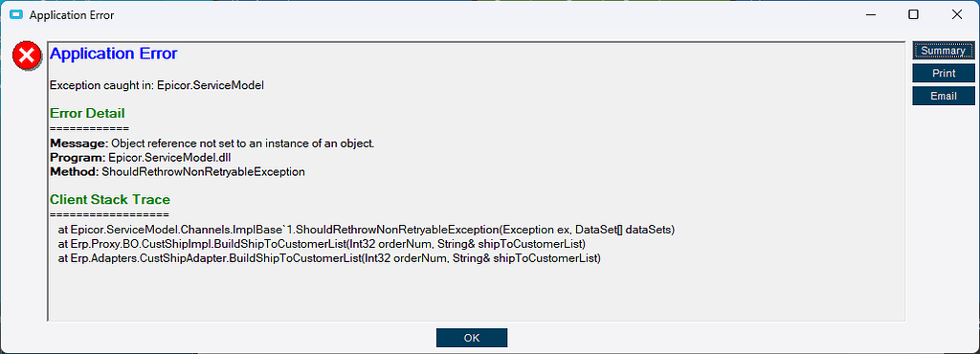Close the Application Error window
This screenshot has width=980, height=354.
coord(956,14)
